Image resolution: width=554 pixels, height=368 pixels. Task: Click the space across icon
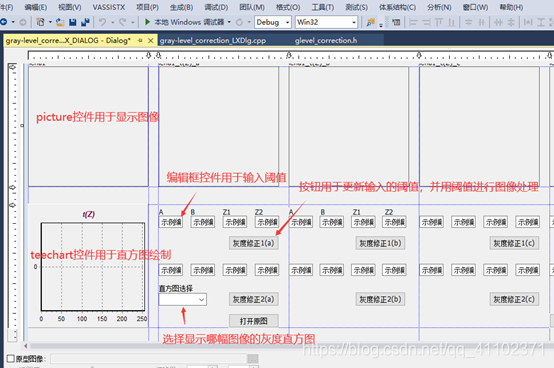(x=498, y=23)
